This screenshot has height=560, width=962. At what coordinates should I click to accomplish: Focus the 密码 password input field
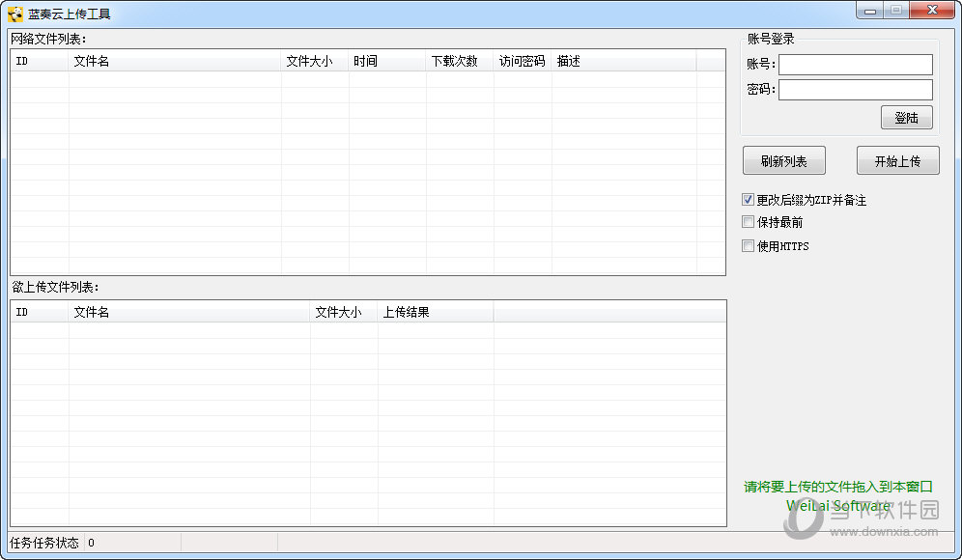point(855,90)
